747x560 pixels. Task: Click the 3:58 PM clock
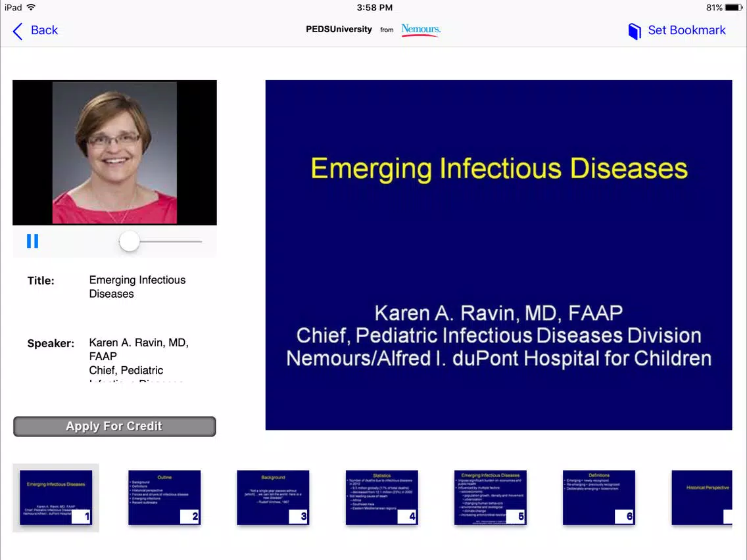click(374, 7)
